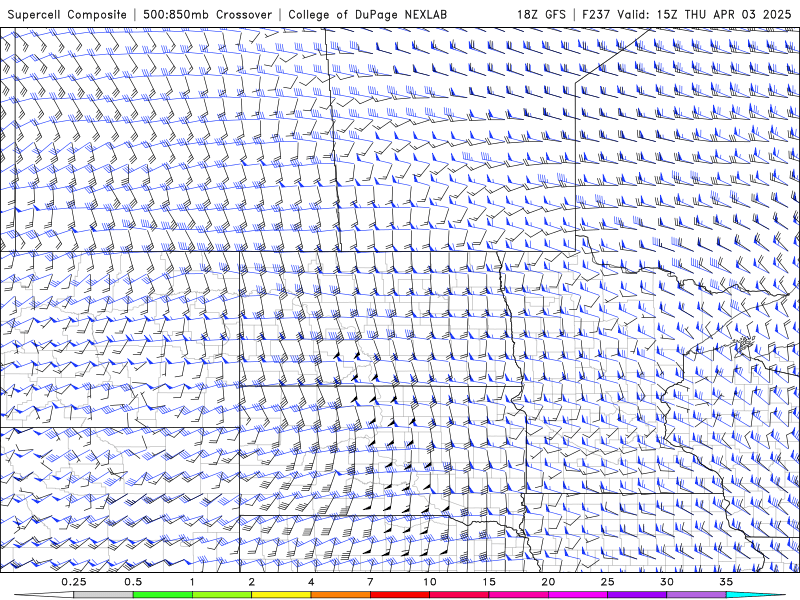Viewport: 800px width, 600px height.
Task: Select the yellow-green 1–2 legend segment
Action: click(x=222, y=595)
